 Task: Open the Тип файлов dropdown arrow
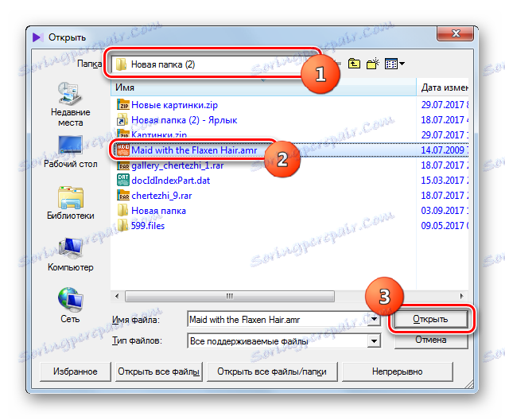pyautogui.click(x=374, y=340)
